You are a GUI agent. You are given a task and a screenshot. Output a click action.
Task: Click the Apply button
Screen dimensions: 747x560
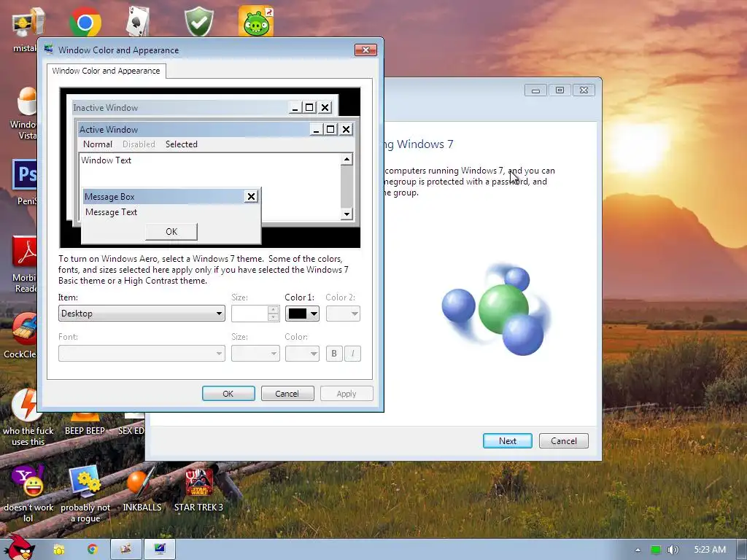[347, 394]
